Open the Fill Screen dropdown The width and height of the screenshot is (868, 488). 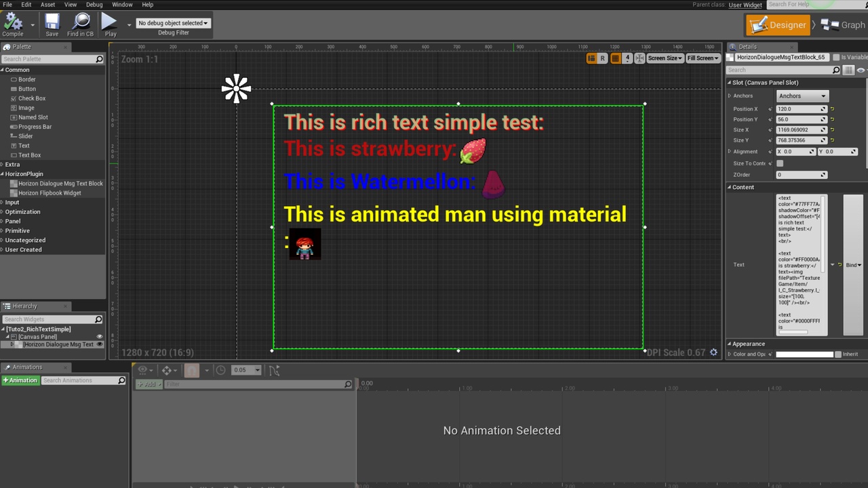click(703, 58)
